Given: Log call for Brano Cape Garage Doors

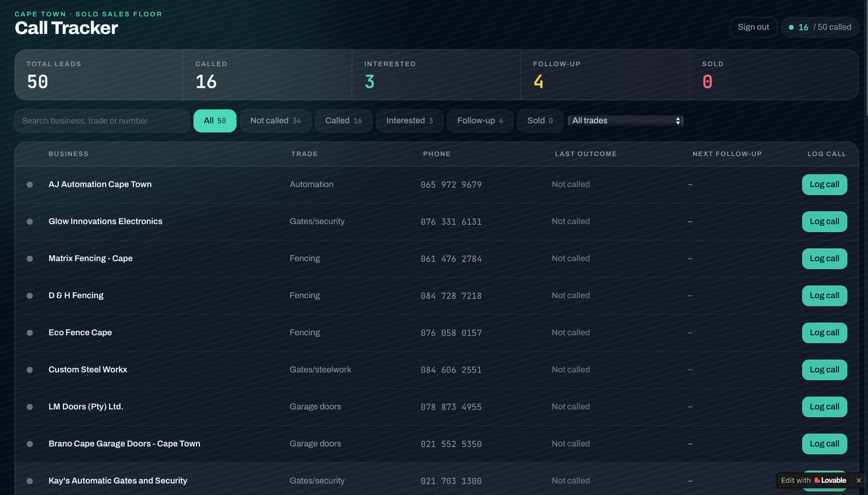Looking at the screenshot, I should tap(825, 444).
